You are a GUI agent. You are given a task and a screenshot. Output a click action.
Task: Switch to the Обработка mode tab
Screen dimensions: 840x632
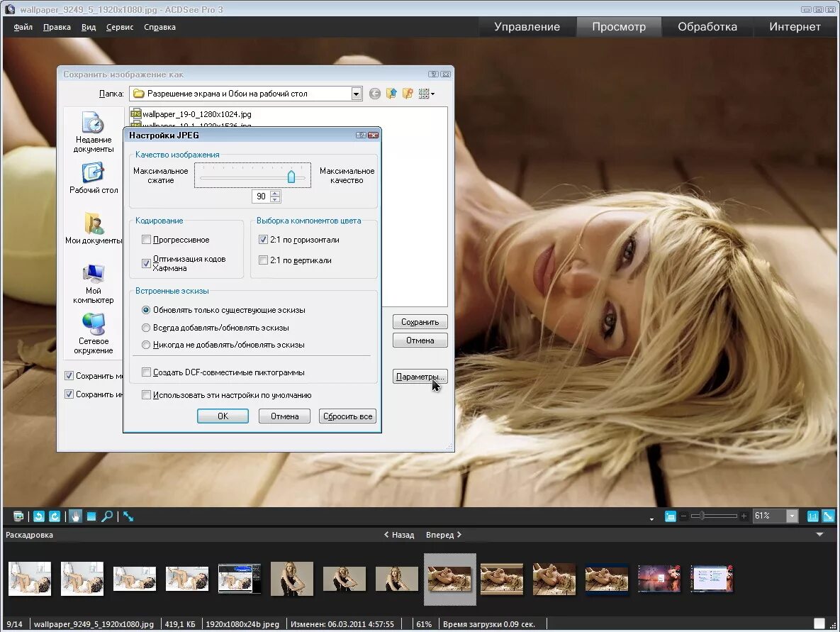click(x=707, y=27)
